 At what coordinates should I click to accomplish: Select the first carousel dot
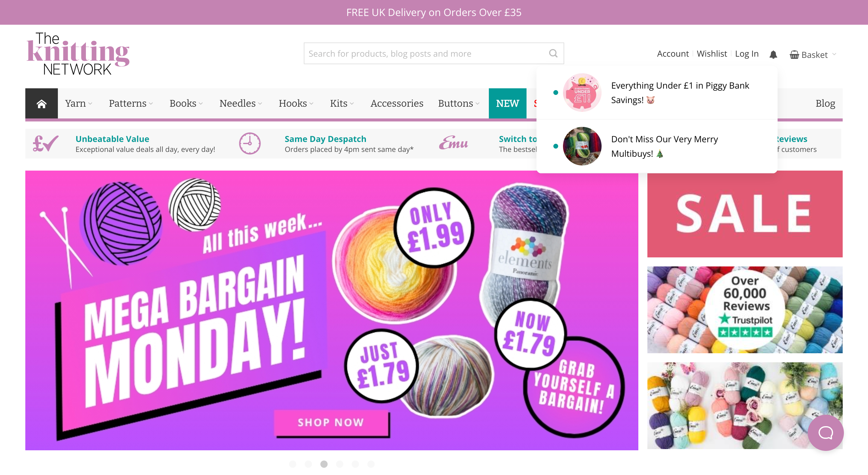pos(292,464)
